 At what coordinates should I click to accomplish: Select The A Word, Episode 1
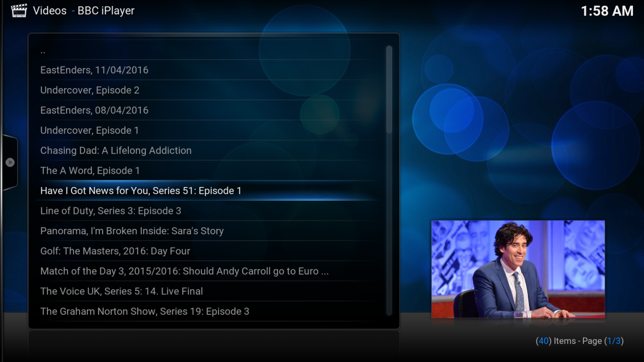point(208,171)
